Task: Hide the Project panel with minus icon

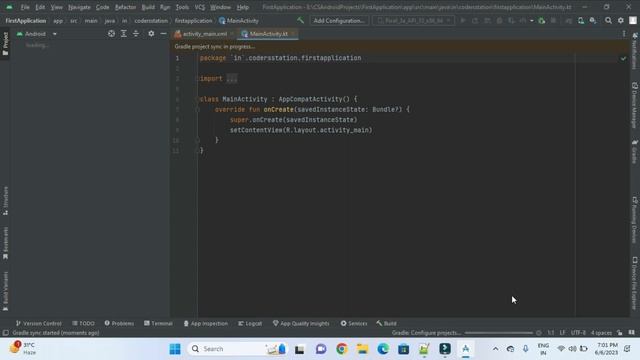Action: click(163, 34)
